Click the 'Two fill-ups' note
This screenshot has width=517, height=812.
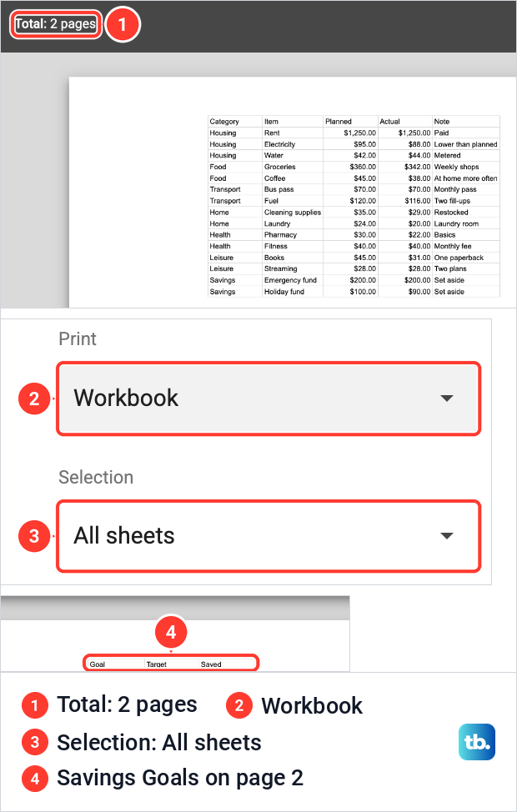tap(452, 201)
